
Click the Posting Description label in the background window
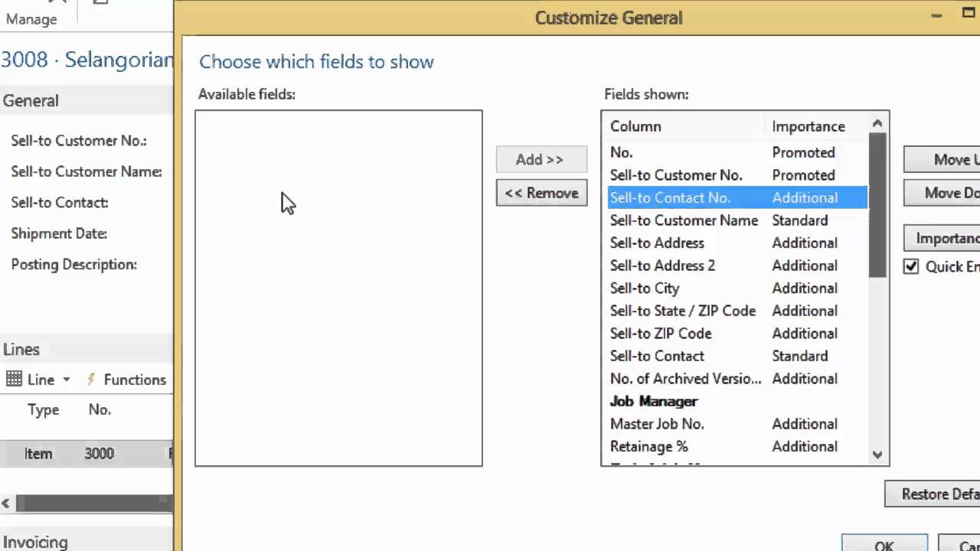74,264
